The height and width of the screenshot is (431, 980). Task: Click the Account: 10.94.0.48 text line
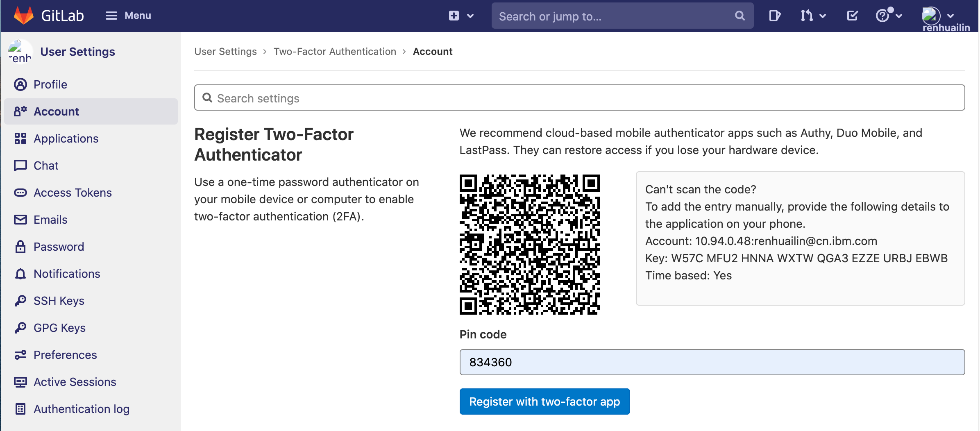point(761,241)
